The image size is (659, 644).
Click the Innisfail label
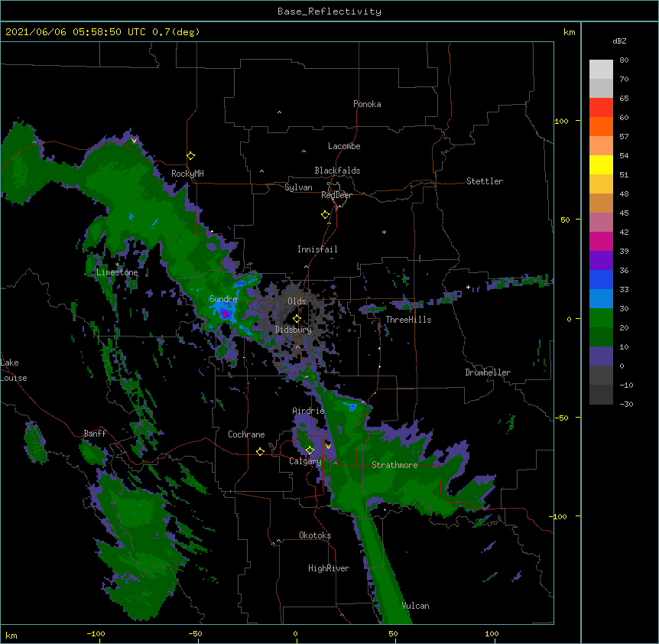coord(317,249)
